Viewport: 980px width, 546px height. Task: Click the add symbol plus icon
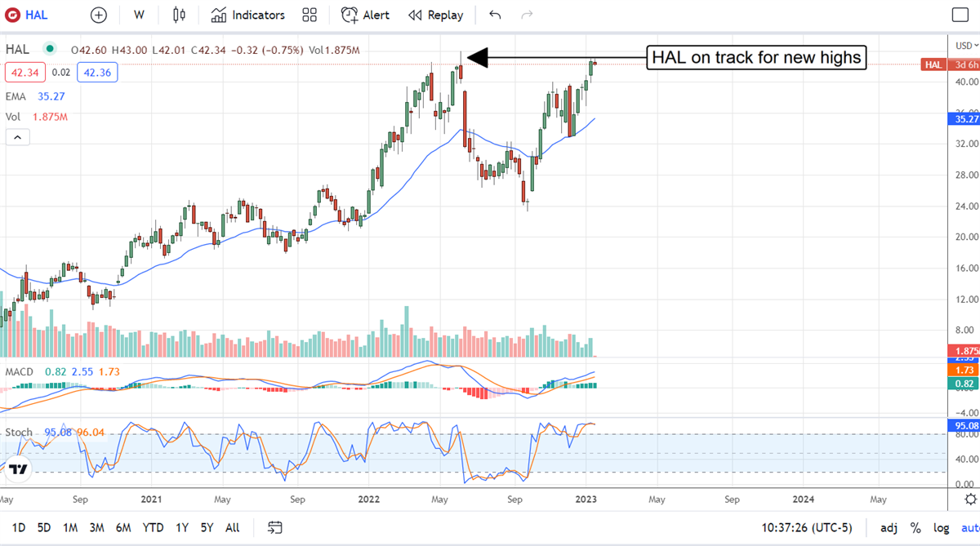coord(98,15)
